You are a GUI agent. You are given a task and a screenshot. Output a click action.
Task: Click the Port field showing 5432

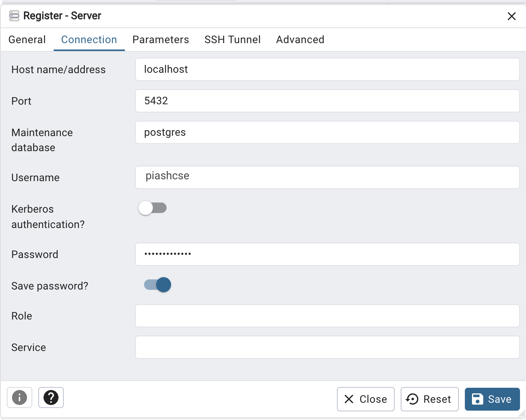pos(327,101)
